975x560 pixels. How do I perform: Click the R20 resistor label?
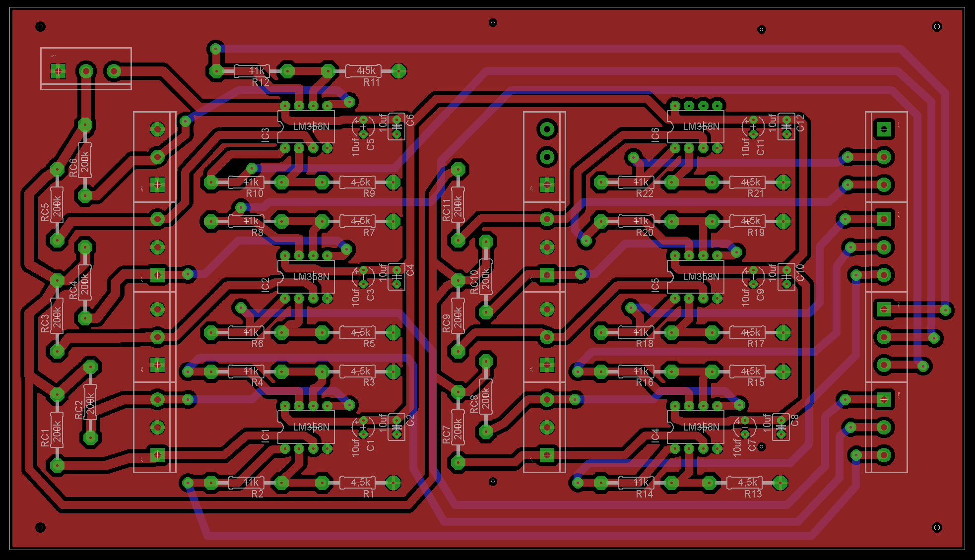[x=645, y=232]
